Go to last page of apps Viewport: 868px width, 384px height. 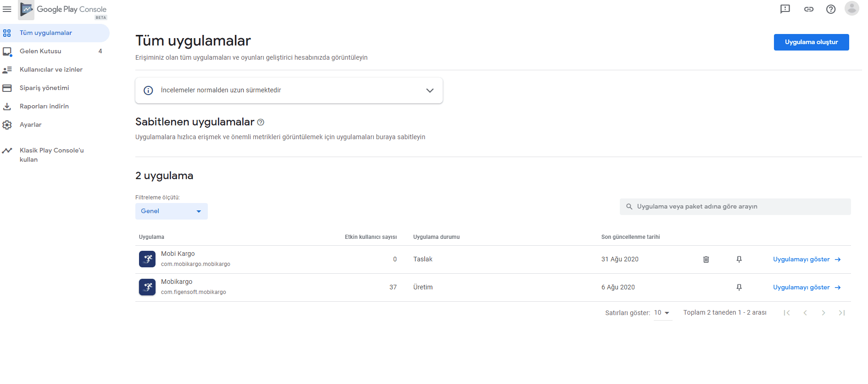842,313
